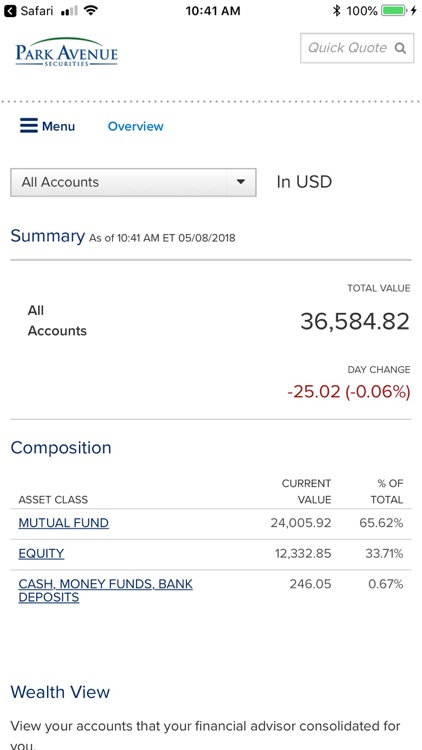Click the All Accounts dropdown arrow
The image size is (422, 750).
[x=241, y=182]
